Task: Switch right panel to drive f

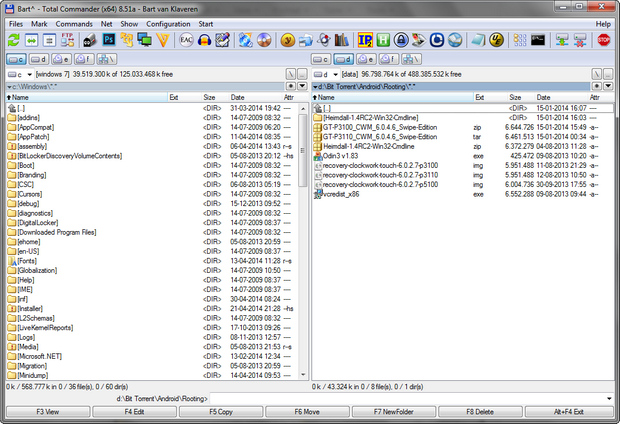Action: [389, 59]
